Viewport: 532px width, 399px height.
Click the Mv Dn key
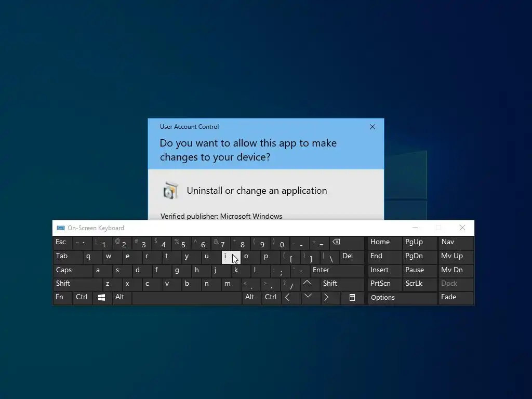(x=456, y=270)
